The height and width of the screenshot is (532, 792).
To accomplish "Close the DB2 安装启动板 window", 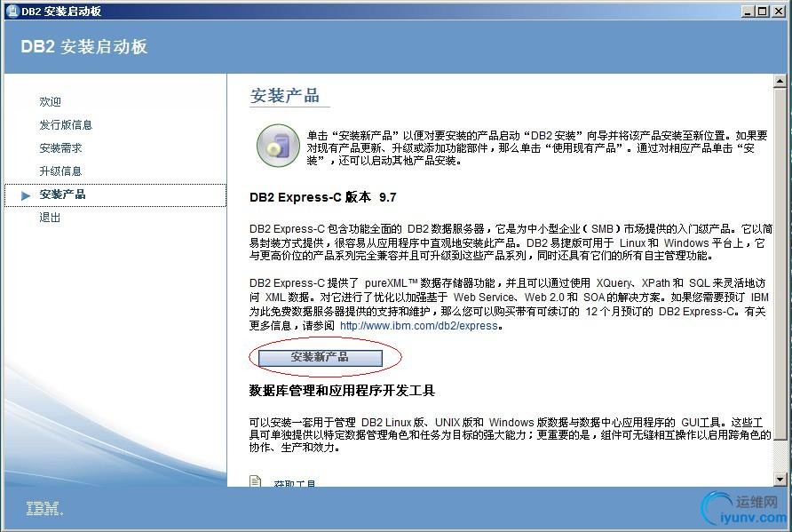I will click(x=779, y=12).
